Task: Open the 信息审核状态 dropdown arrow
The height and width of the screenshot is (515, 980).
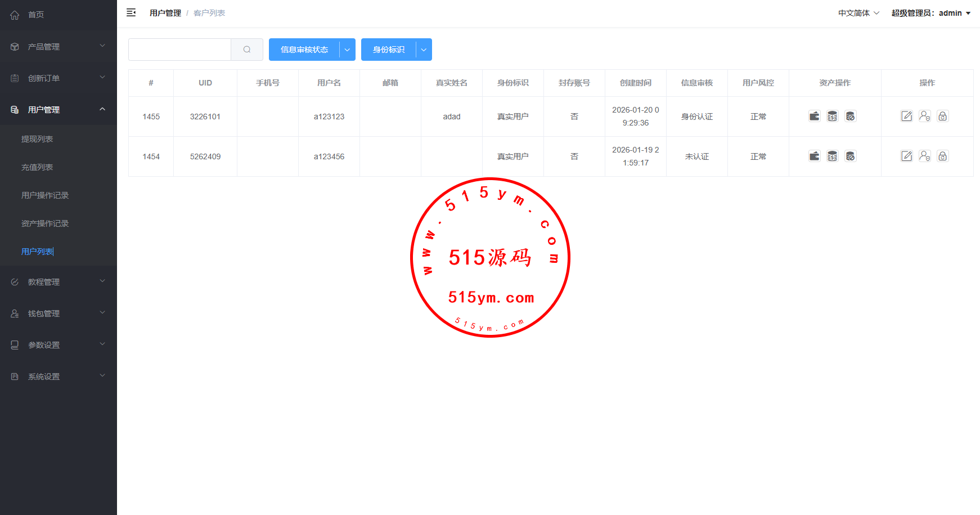Action: (347, 50)
